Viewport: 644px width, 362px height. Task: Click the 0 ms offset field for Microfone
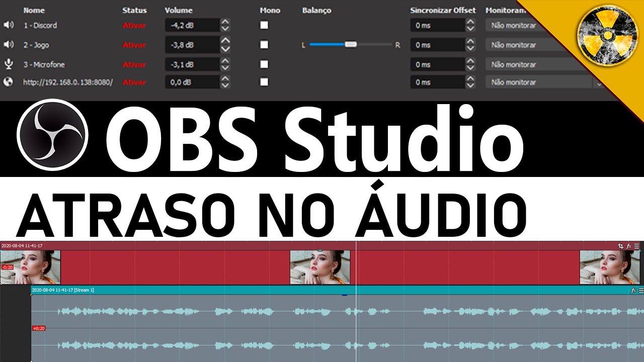[x=438, y=64]
